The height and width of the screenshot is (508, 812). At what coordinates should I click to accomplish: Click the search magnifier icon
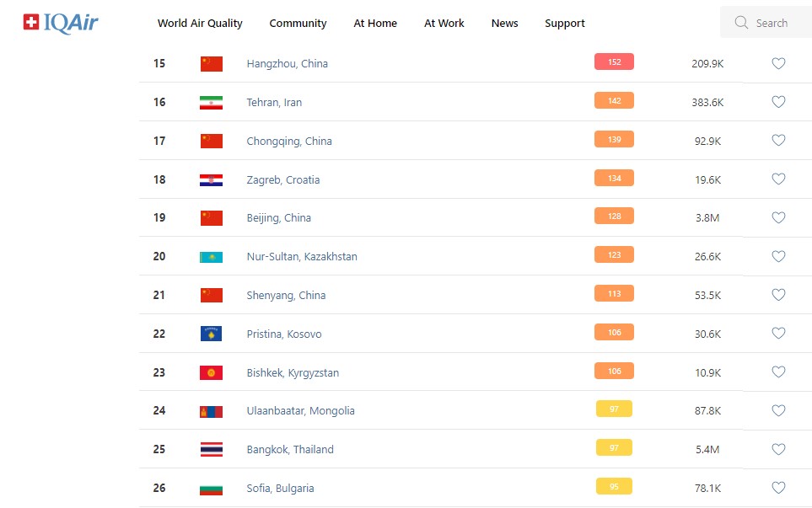pos(741,23)
